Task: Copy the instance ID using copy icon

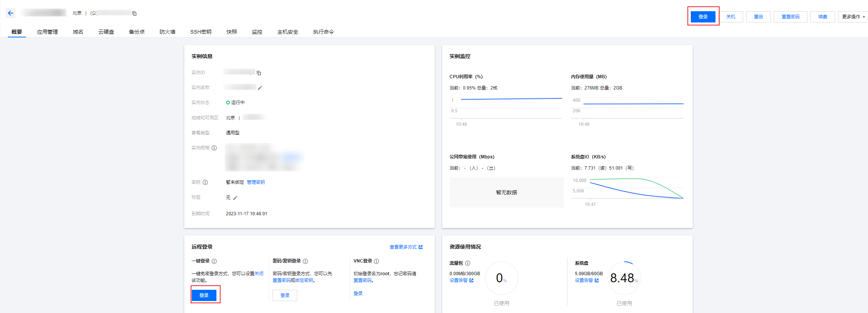Action: coord(259,73)
